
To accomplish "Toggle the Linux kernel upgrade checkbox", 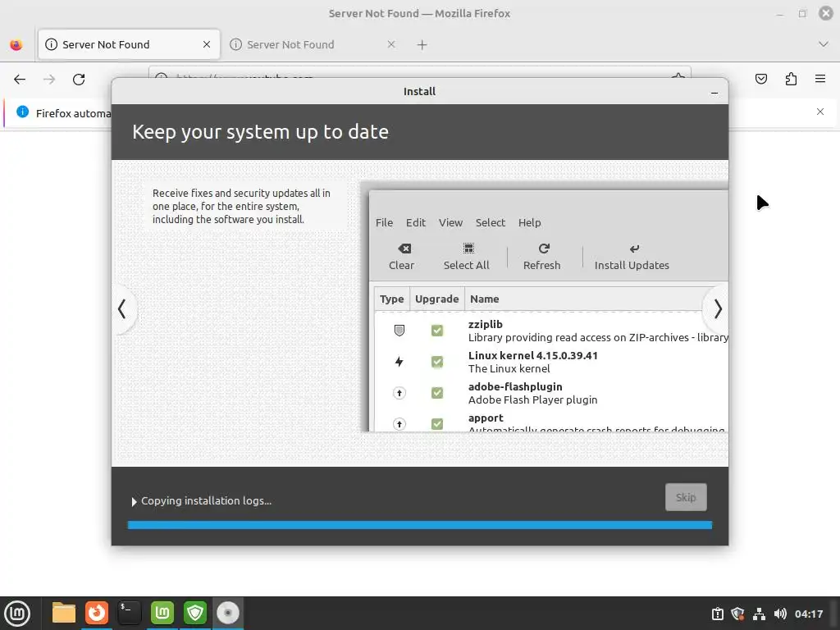I will 437,362.
